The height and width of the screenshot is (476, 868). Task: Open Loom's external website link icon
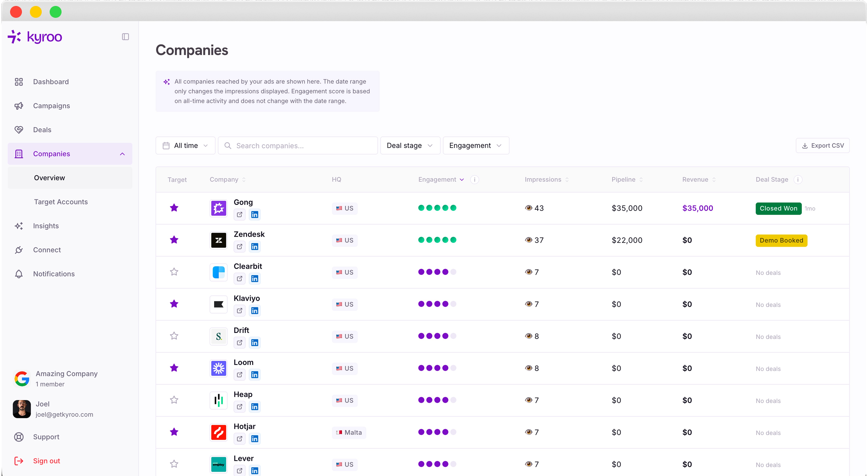tap(240, 375)
